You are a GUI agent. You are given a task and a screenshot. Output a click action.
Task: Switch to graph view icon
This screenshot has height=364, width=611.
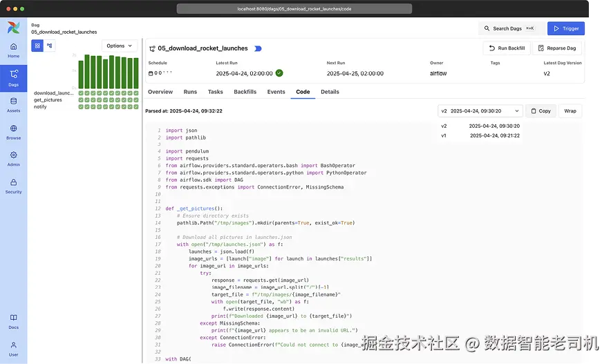point(50,46)
